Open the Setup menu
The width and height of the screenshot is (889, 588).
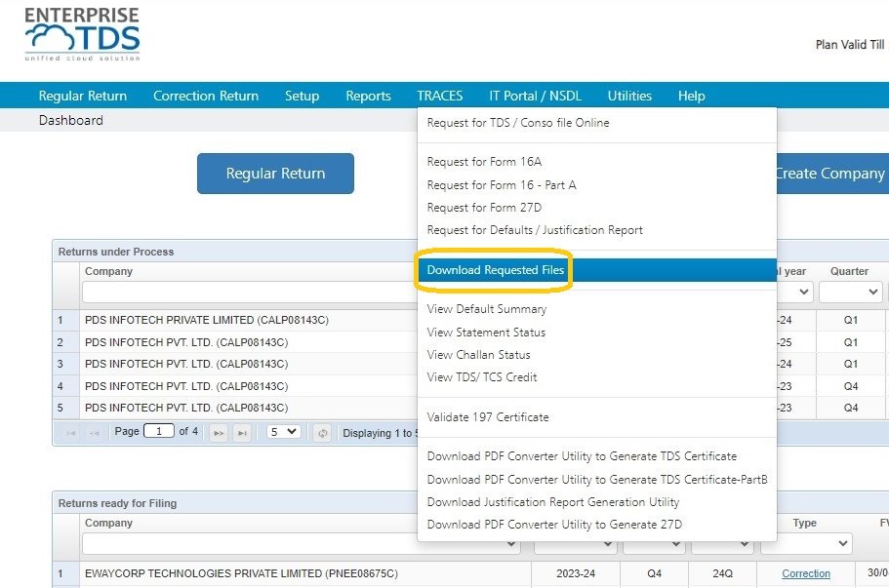[x=302, y=96]
